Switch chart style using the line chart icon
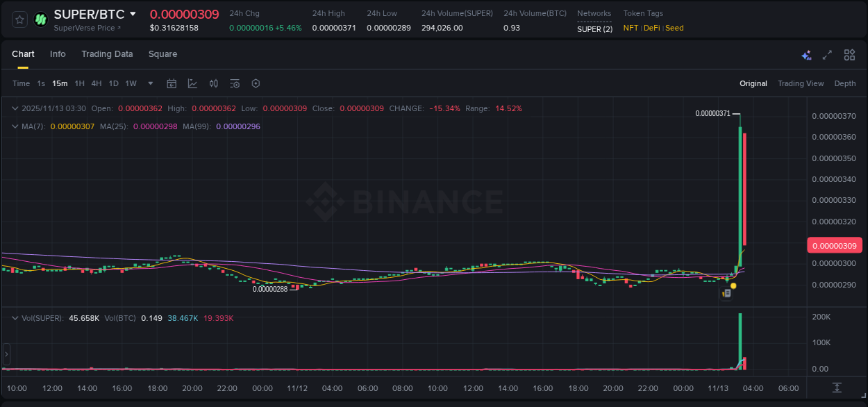This screenshot has width=868, height=407. click(192, 83)
